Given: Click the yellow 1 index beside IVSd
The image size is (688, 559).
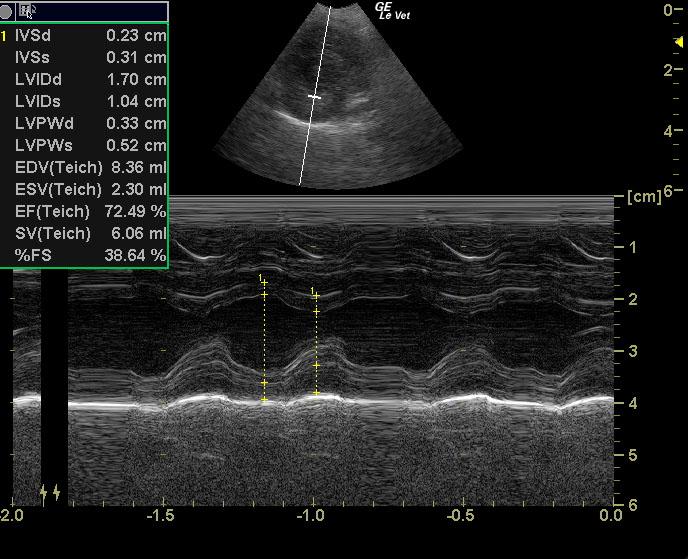Looking at the screenshot, I should (x=5, y=35).
